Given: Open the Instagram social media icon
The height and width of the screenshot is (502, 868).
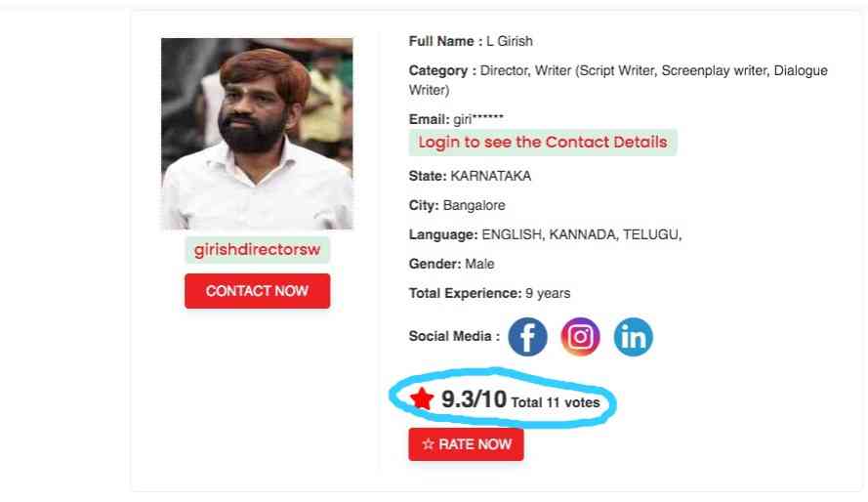Looking at the screenshot, I should pyautogui.click(x=580, y=337).
